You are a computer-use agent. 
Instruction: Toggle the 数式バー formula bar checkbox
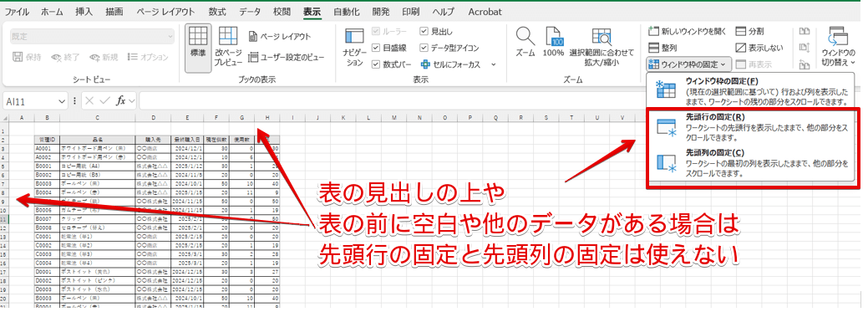click(x=376, y=64)
